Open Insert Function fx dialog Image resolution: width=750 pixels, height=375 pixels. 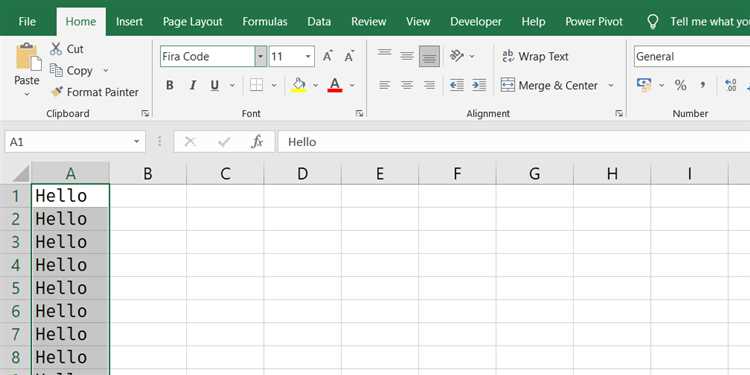click(x=257, y=142)
